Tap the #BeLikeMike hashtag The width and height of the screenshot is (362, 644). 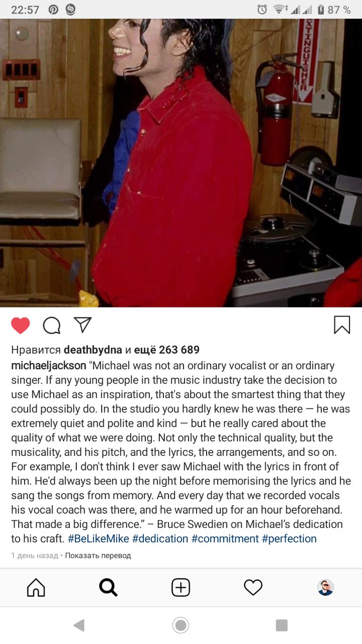tap(99, 538)
